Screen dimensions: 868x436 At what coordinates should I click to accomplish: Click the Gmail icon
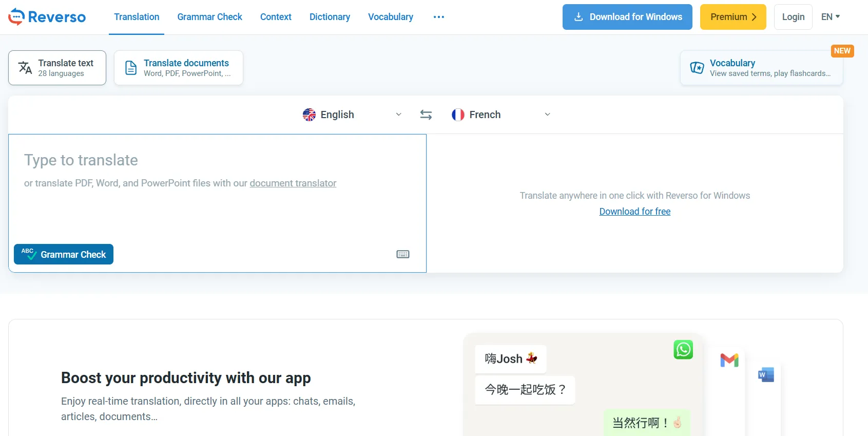pyautogui.click(x=729, y=361)
